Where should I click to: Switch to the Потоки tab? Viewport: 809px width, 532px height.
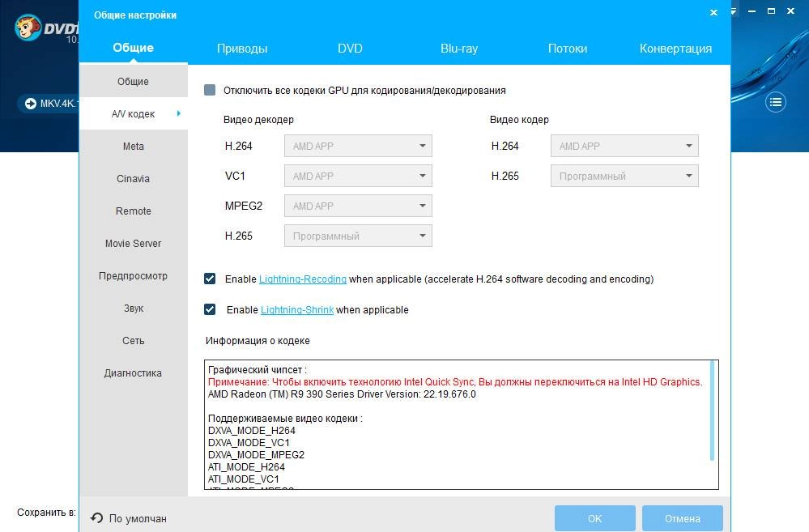click(568, 49)
